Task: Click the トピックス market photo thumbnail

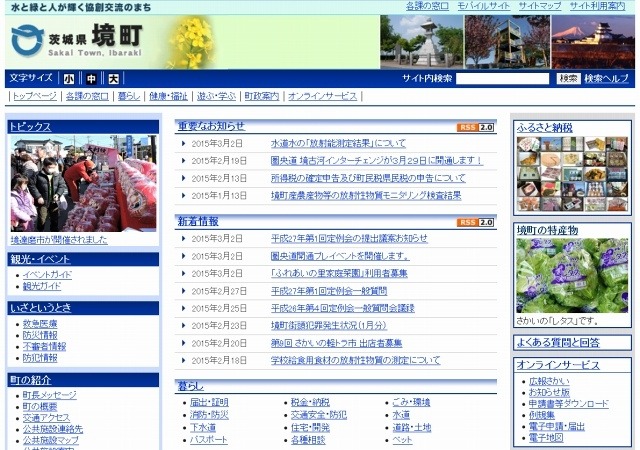Action: pyautogui.click(x=83, y=183)
